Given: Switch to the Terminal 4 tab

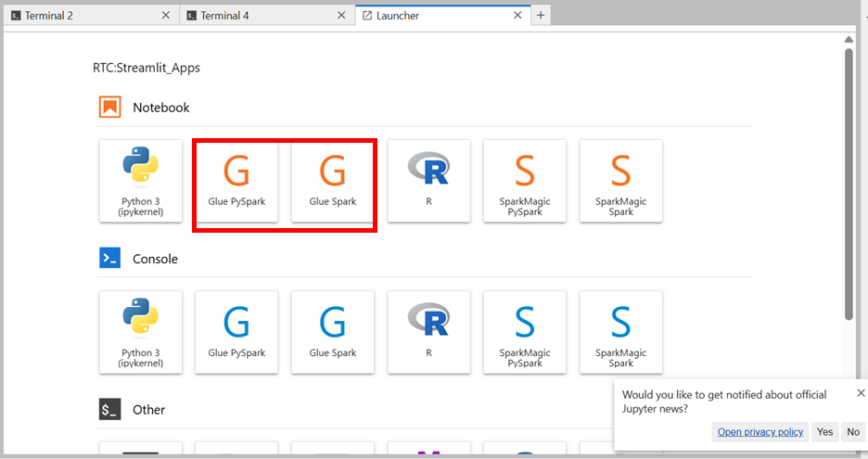Looking at the screenshot, I should click(267, 16).
